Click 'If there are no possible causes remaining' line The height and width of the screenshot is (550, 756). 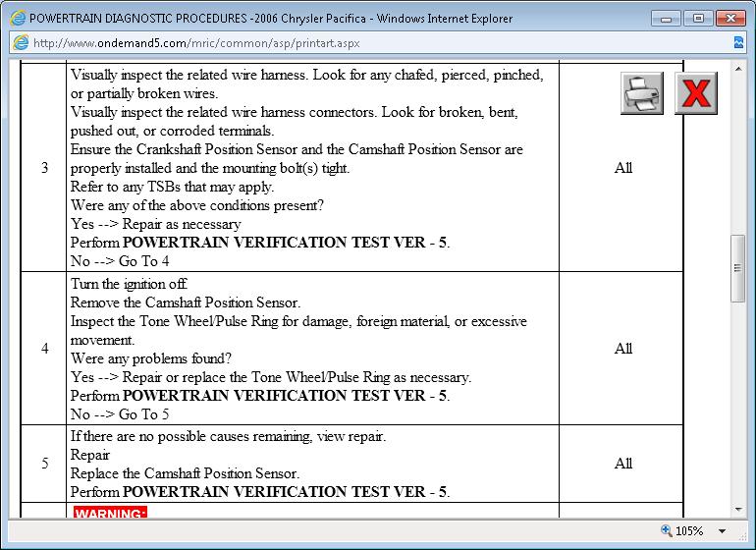click(x=228, y=436)
